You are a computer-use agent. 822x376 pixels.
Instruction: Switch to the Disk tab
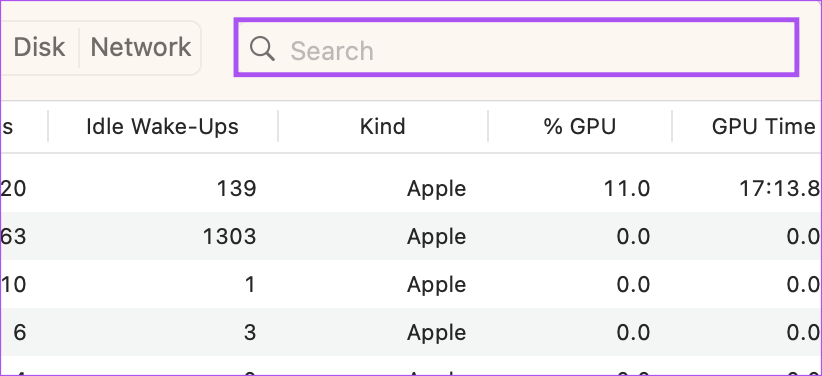pos(39,47)
